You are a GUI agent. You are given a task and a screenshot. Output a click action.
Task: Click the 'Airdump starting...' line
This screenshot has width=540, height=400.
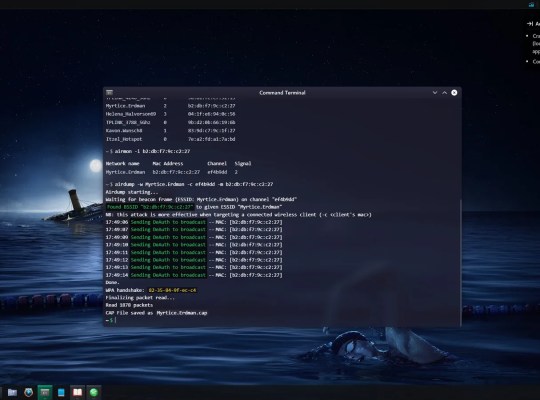[132, 192]
